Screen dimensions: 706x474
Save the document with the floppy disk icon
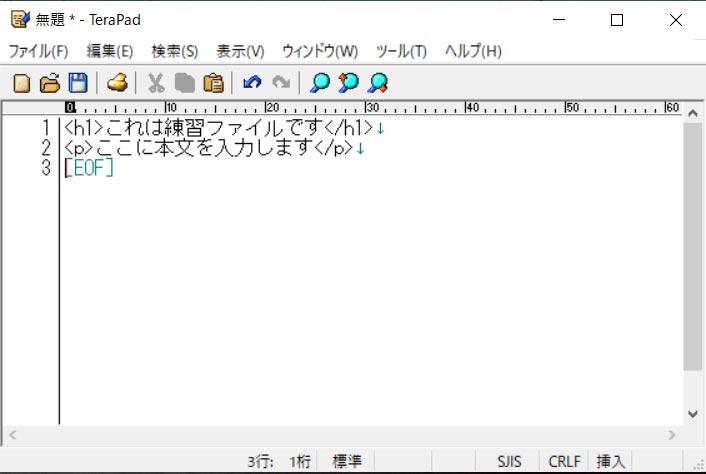(x=78, y=83)
